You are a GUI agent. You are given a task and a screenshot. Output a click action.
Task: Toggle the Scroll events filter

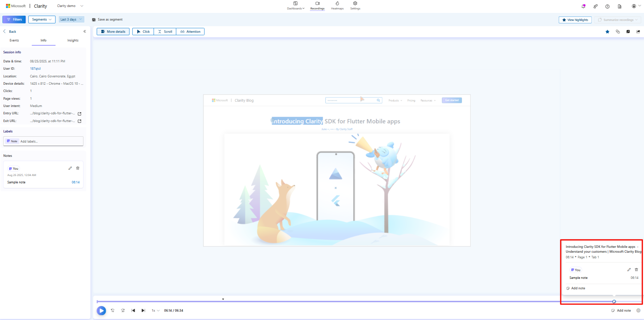165,31
